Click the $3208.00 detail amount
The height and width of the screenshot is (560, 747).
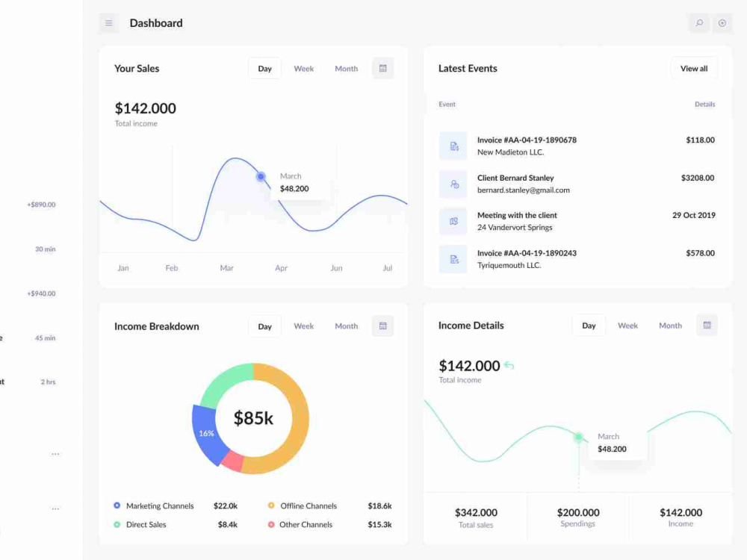coord(698,178)
